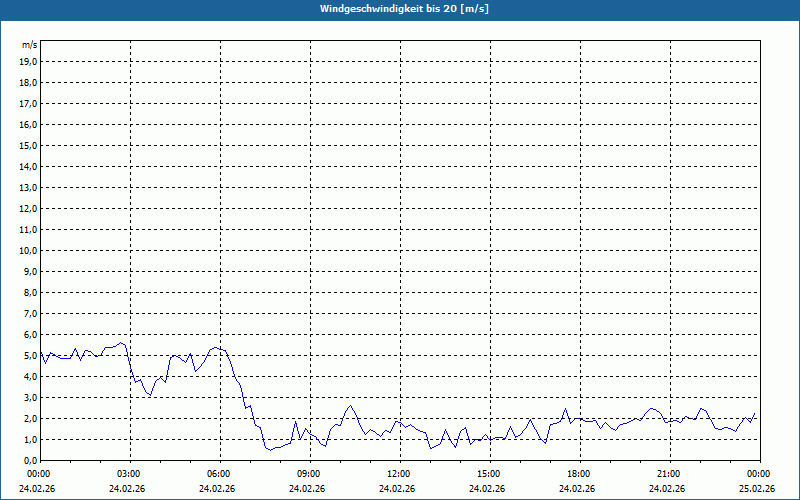Click the "m/s" unit label on the y-axis
Screen dimensions: 800x500
tap(30, 45)
